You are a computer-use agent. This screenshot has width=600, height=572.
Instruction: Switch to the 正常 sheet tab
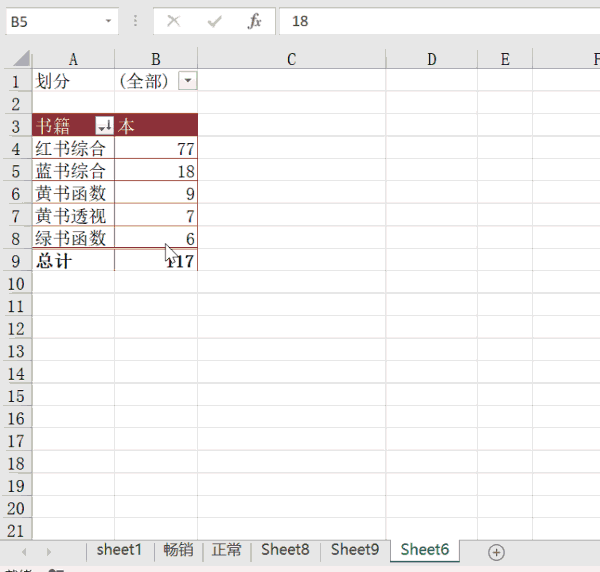click(227, 550)
